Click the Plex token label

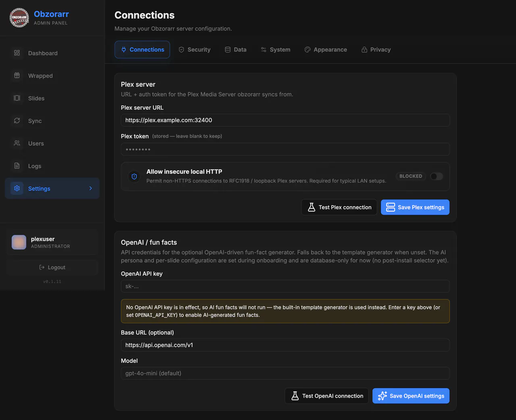click(135, 136)
